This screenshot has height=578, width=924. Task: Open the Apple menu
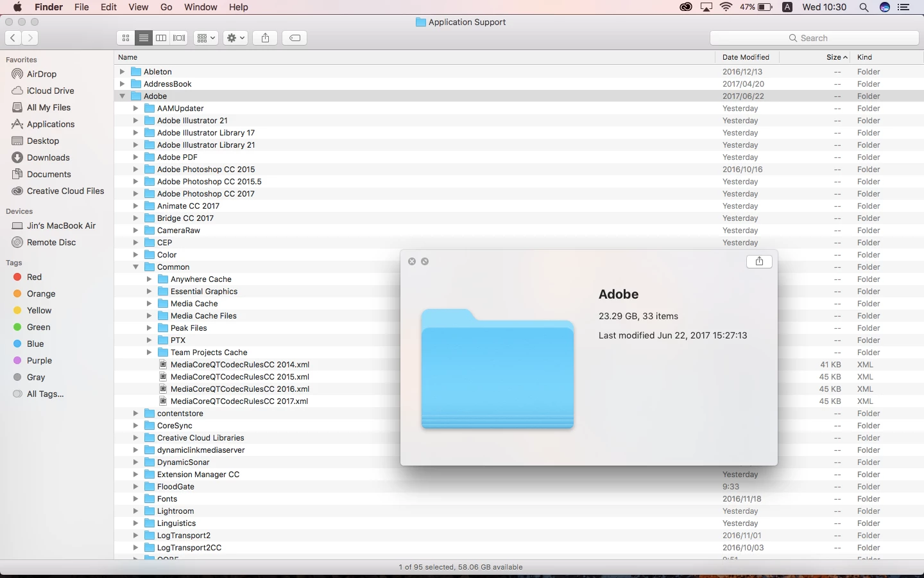point(17,7)
